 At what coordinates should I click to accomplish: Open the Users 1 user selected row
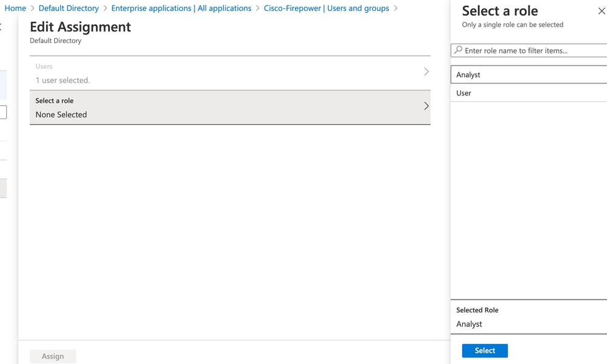tap(230, 73)
